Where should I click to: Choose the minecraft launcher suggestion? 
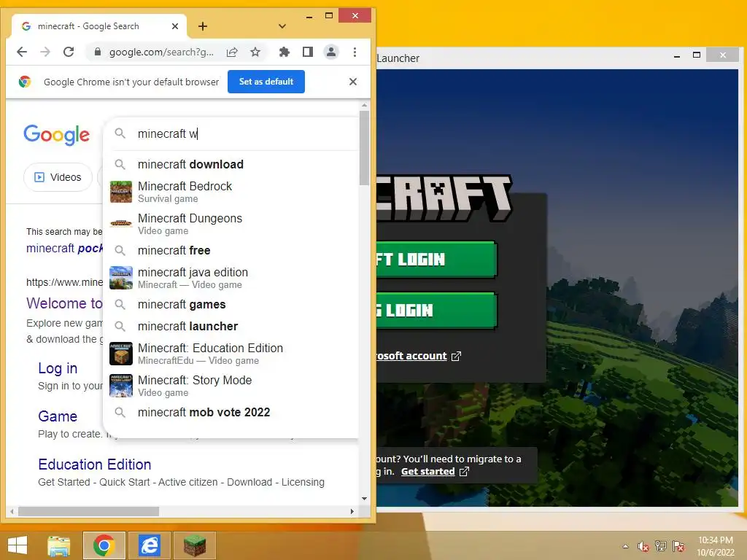231,326
